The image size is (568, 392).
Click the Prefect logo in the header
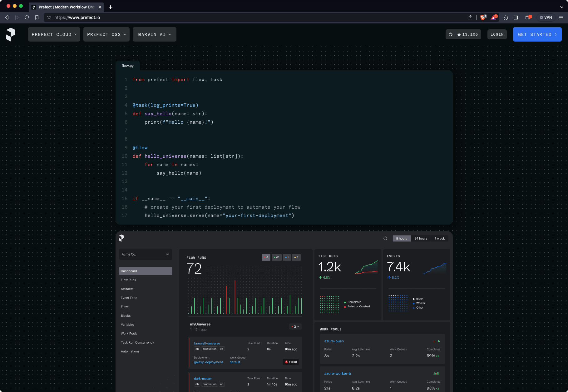point(11,34)
